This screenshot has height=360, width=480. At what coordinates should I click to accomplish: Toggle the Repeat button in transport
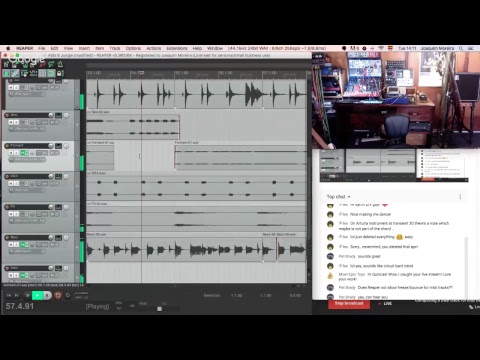click(68, 295)
